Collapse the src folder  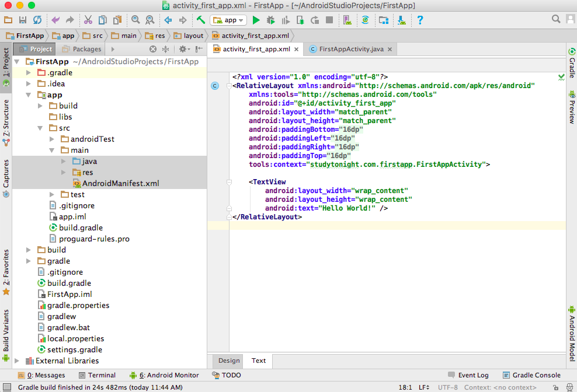click(40, 128)
